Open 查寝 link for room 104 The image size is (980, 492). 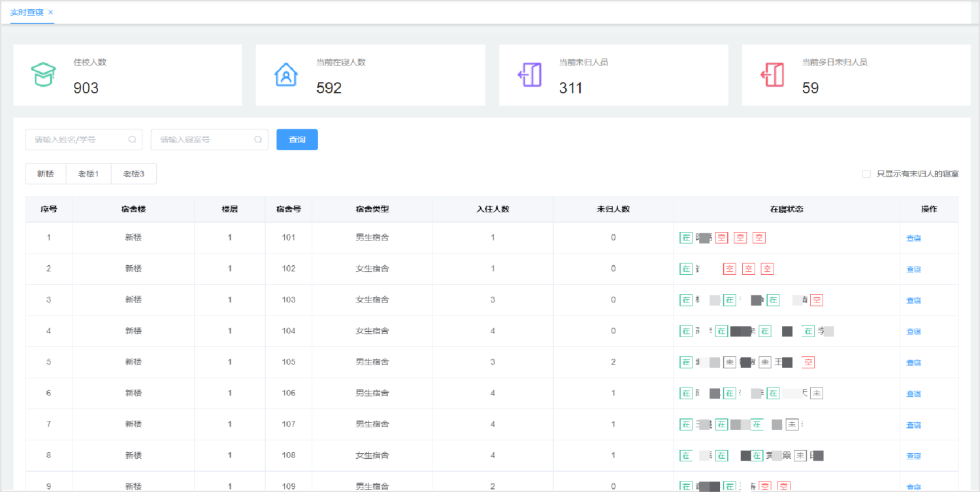click(x=913, y=331)
